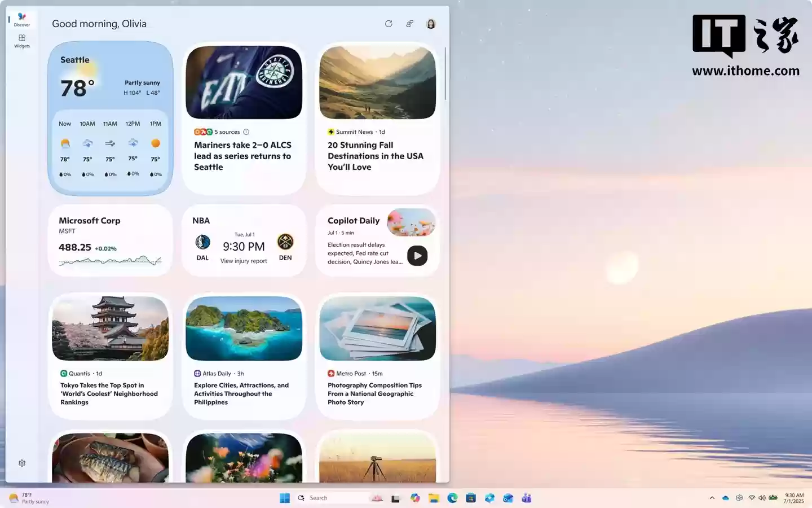Open the Mariners ALCS news card
Image resolution: width=812 pixels, height=508 pixels.
tap(242, 156)
